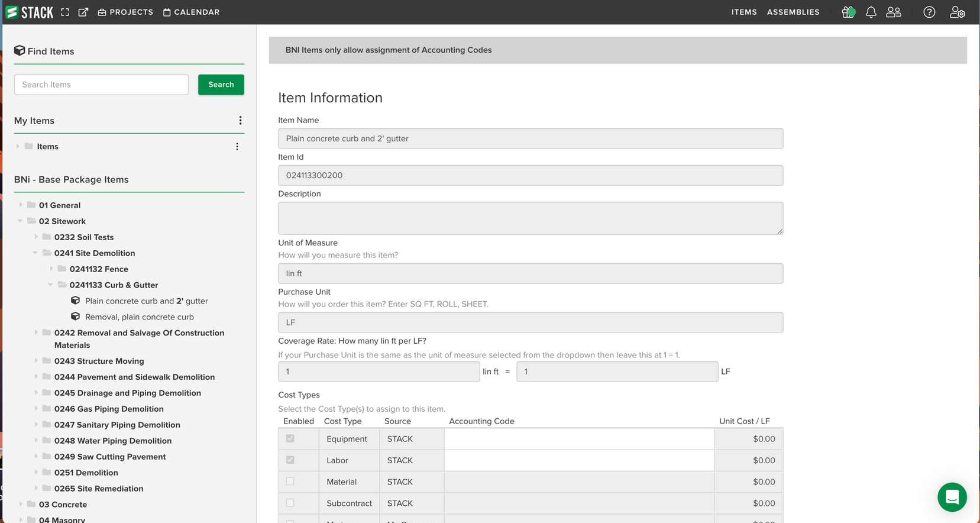The image size is (980, 523).
Task: Click the box icon for Plain concrete curb item
Action: (75, 301)
